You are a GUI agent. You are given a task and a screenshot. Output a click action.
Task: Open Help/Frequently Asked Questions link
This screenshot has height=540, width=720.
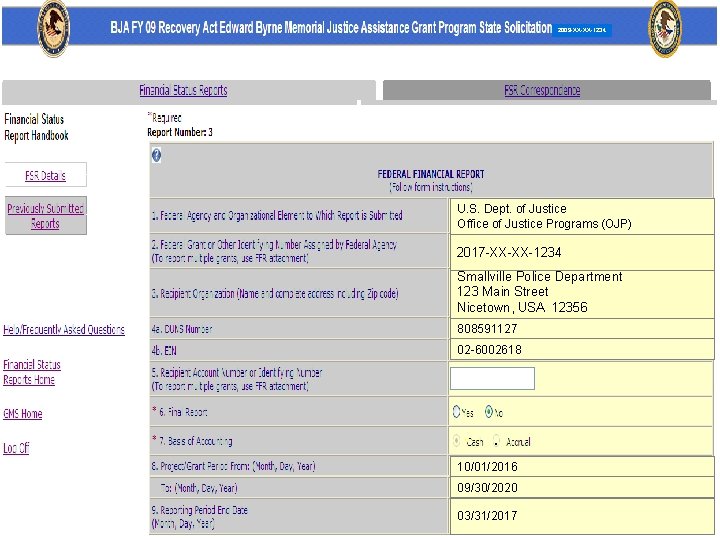(64, 330)
